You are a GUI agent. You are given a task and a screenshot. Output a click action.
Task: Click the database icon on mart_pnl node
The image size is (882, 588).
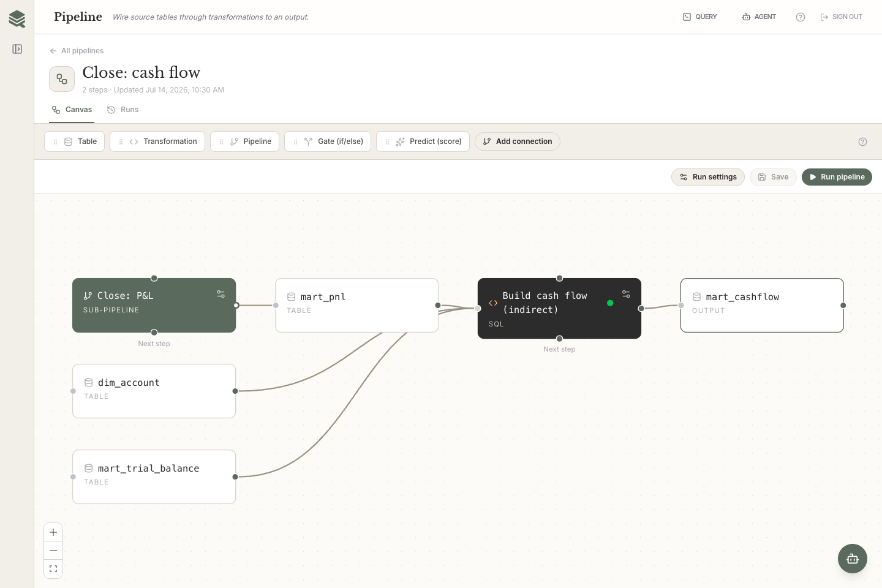(292, 296)
